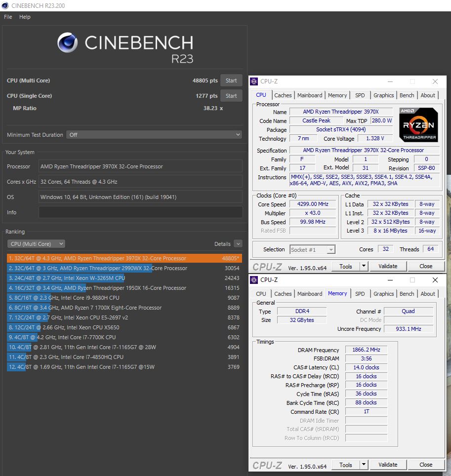
Task: Open the SPD tab in lower CPU-Z window
Action: (360, 294)
